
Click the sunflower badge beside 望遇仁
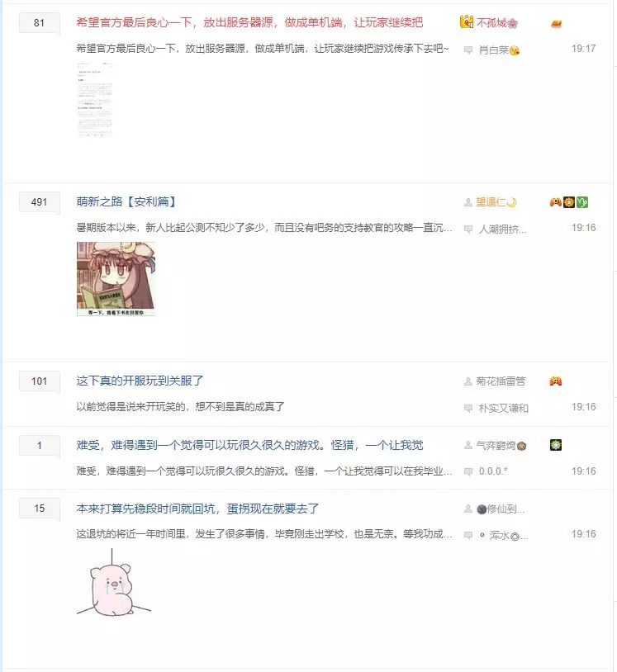[x=569, y=202]
